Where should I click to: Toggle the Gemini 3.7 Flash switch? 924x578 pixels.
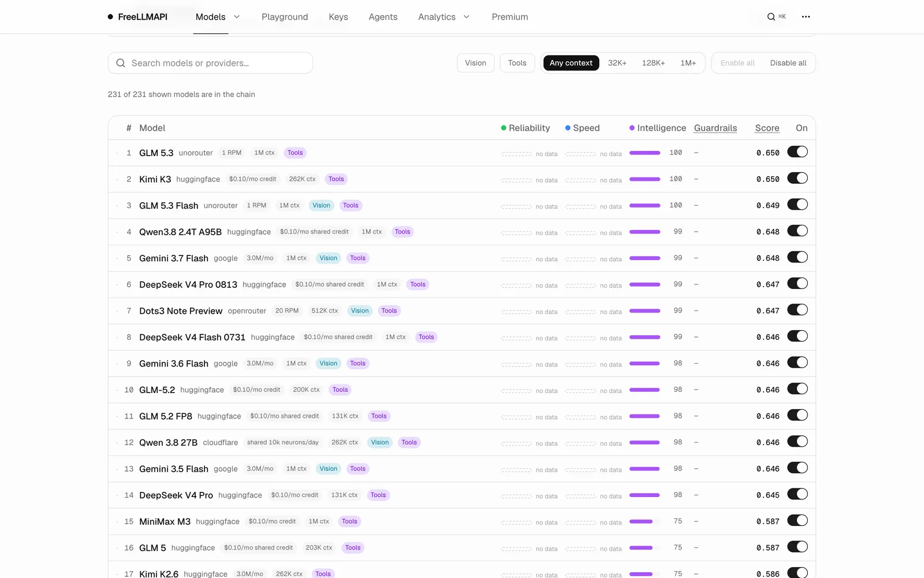point(798,257)
